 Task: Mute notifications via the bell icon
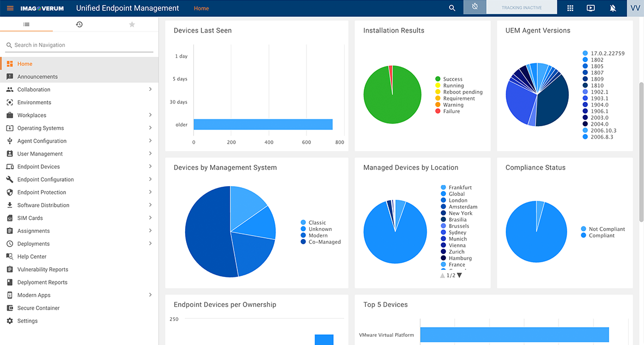coord(612,8)
